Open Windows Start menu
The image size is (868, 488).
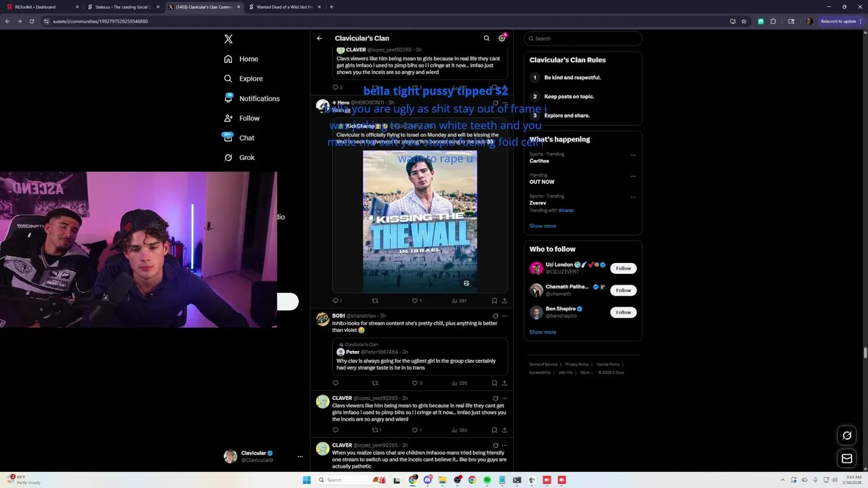pyautogui.click(x=307, y=480)
